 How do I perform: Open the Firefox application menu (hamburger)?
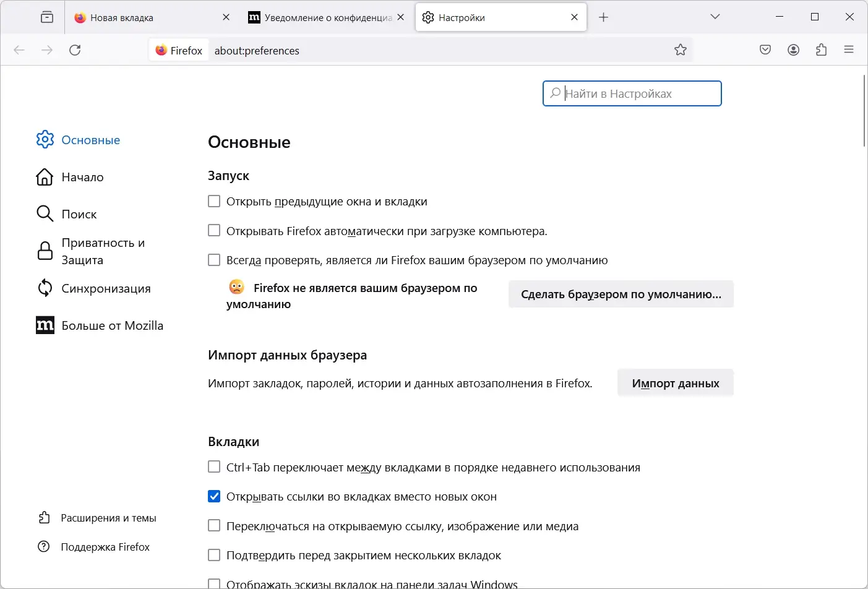849,50
